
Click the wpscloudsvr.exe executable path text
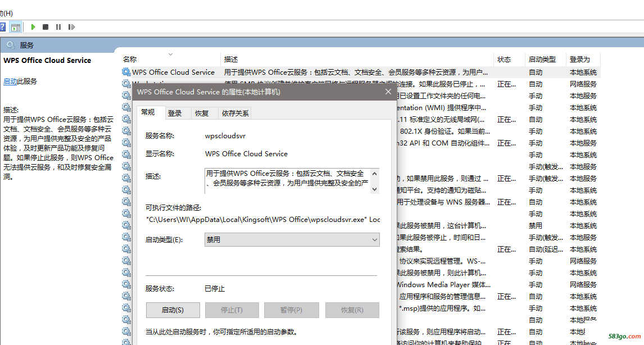(x=263, y=220)
